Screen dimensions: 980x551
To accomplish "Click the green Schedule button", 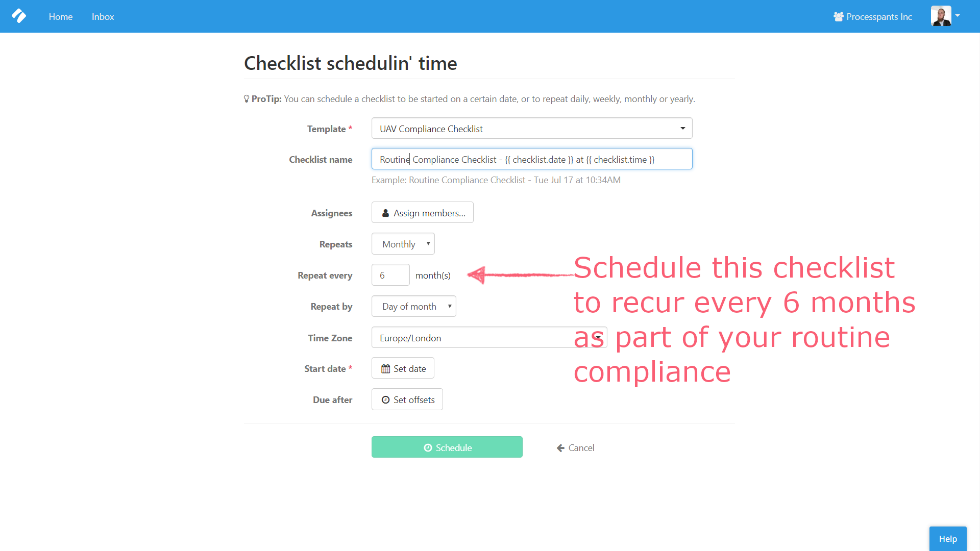I will click(x=446, y=447).
